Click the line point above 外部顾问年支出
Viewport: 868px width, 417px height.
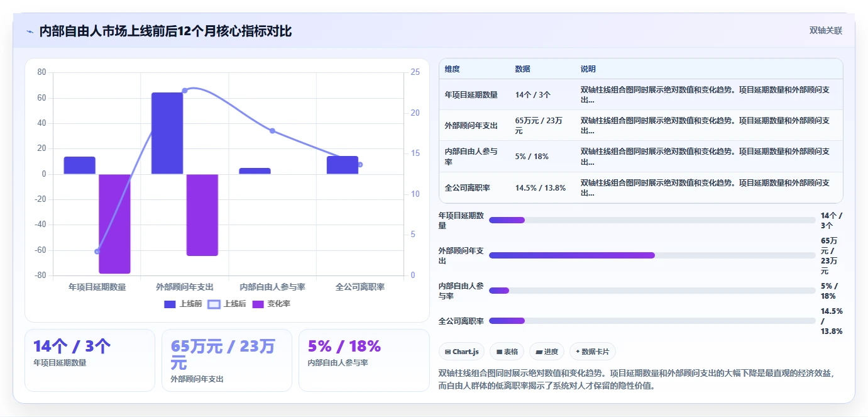click(185, 91)
